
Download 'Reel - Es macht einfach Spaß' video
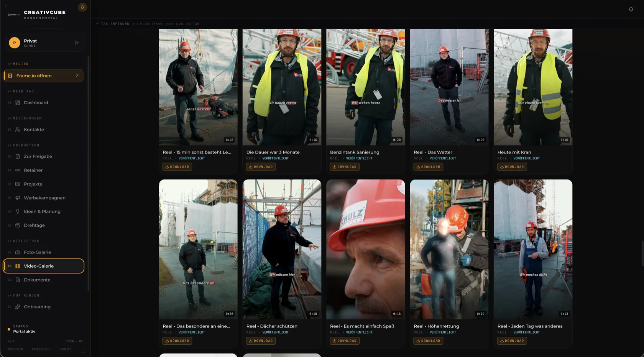coord(345,341)
